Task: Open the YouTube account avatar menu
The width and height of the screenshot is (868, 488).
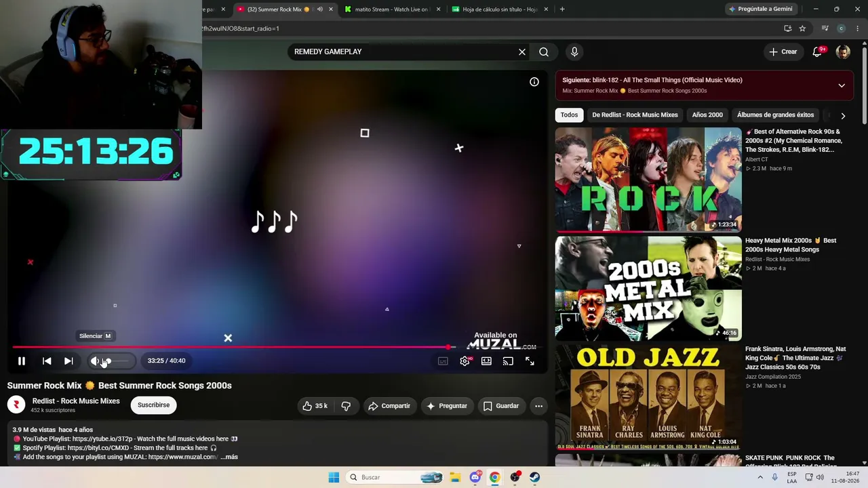Action: coord(843,52)
